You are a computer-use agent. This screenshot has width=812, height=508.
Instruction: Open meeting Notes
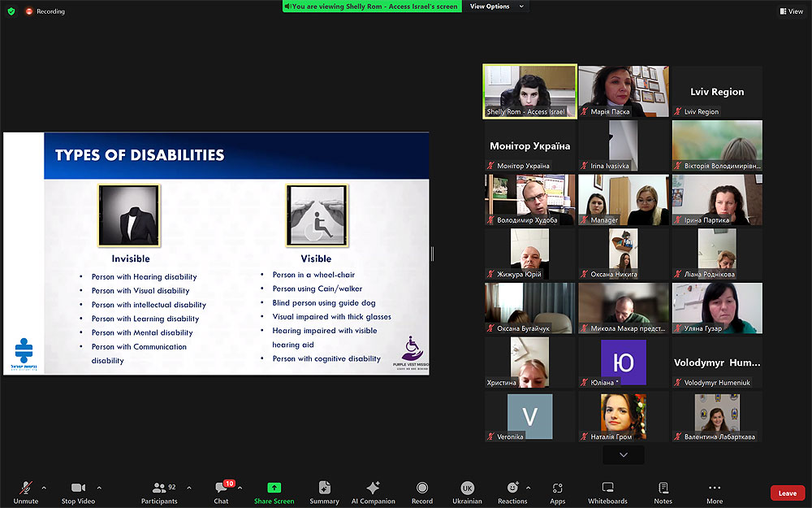pyautogui.click(x=663, y=493)
